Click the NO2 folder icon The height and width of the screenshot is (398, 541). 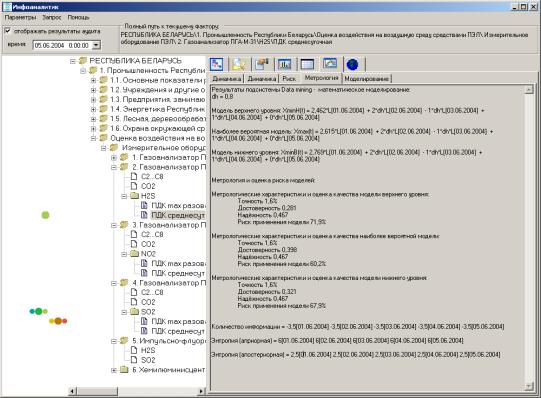coord(135,254)
